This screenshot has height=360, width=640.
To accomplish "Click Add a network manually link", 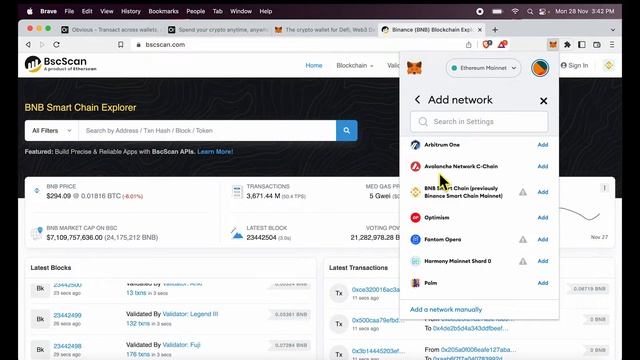I will click(446, 309).
